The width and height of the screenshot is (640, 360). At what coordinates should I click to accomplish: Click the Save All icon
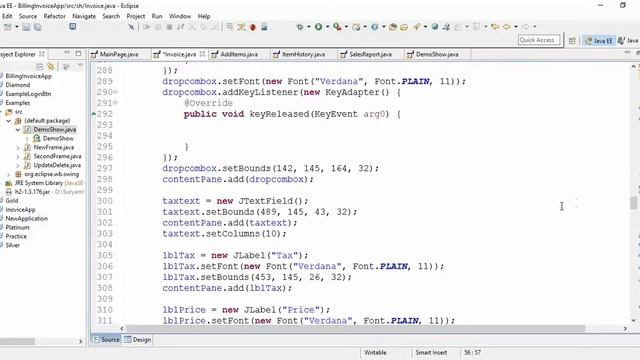(38, 27)
